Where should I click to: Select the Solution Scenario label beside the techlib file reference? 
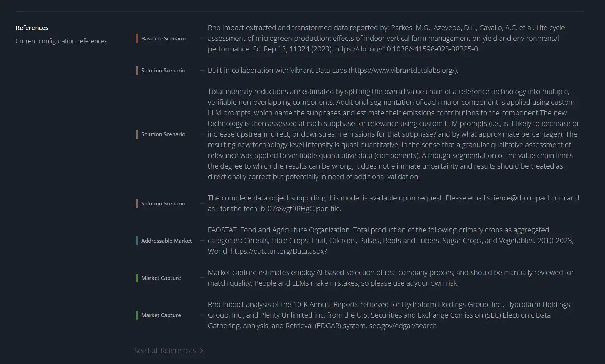coord(163,203)
